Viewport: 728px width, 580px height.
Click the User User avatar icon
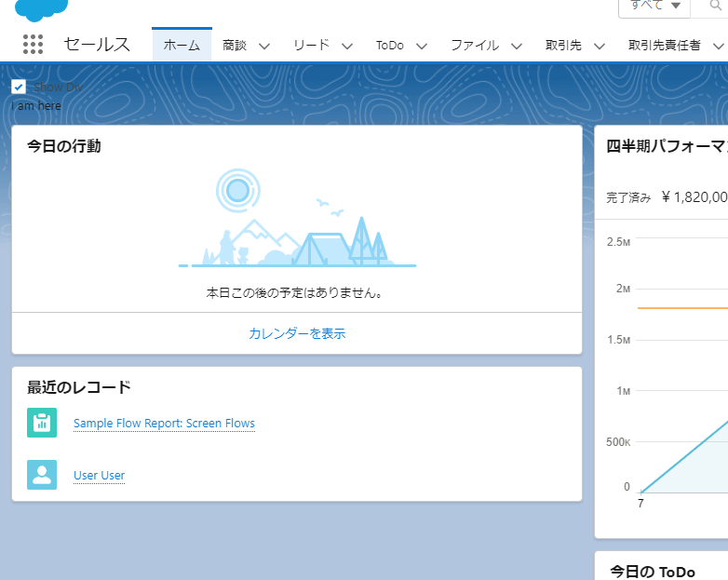pyautogui.click(x=42, y=475)
